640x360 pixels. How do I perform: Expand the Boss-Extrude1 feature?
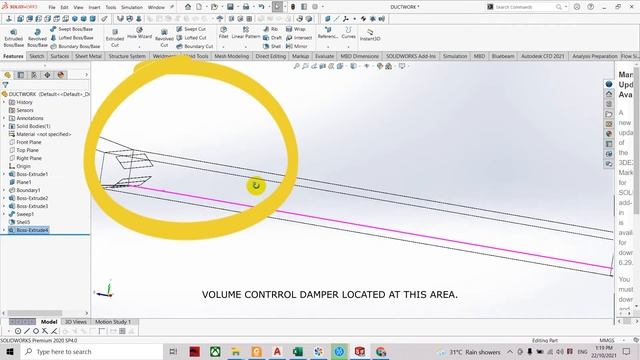pyautogui.click(x=4, y=174)
